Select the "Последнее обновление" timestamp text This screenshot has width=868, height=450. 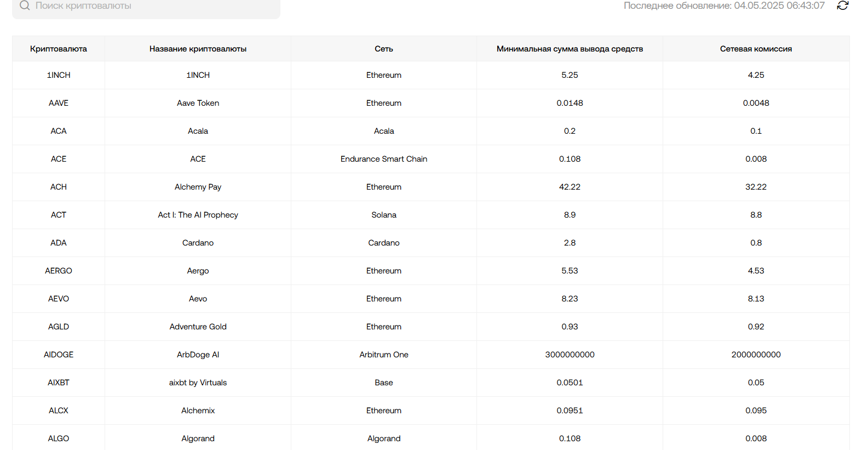(x=724, y=5)
